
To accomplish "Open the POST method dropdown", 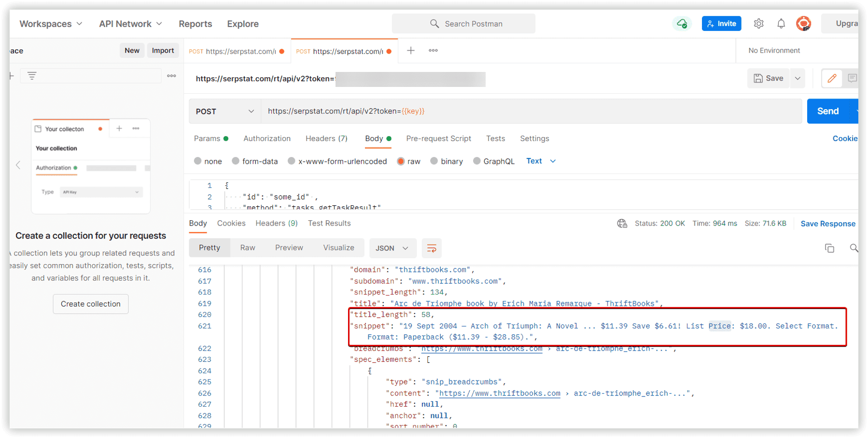I will click(x=225, y=112).
